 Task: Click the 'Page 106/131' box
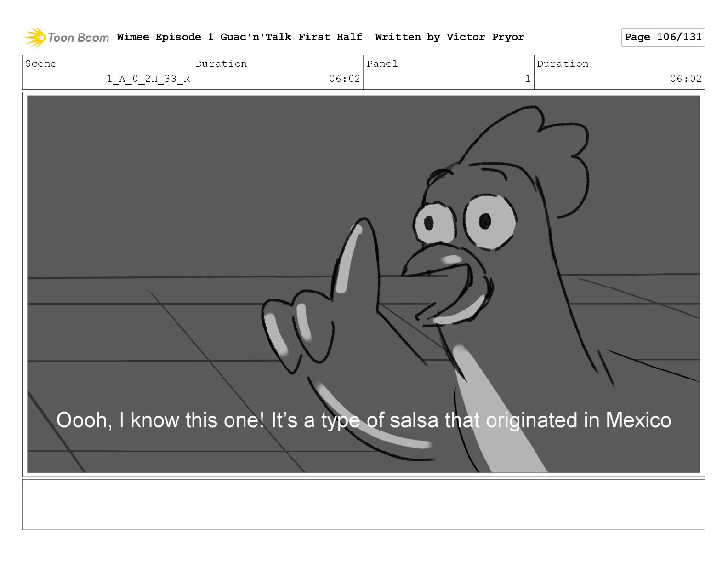[x=663, y=37]
